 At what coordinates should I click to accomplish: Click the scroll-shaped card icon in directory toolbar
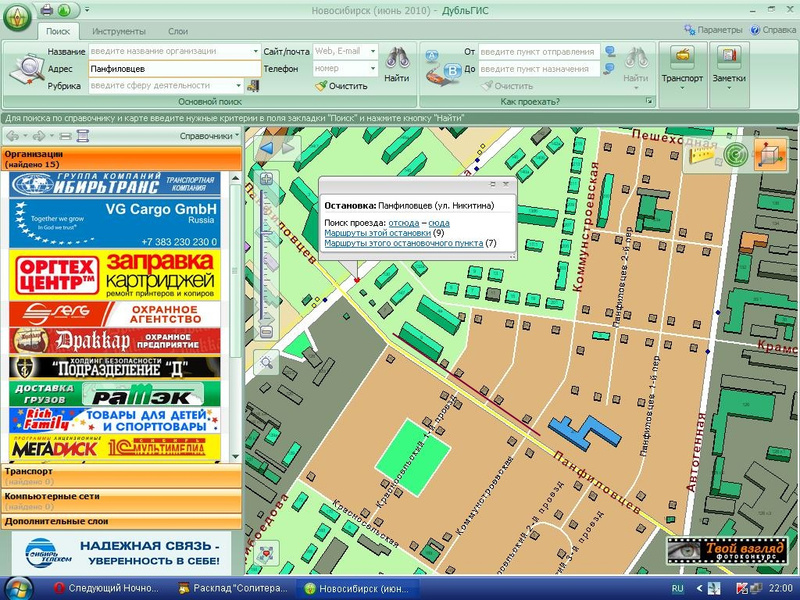pos(83,136)
